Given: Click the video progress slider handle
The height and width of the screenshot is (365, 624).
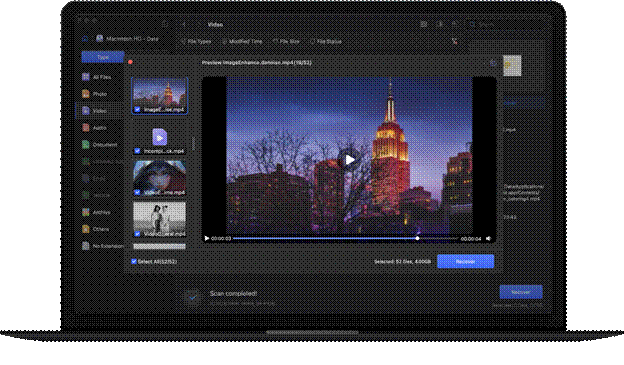Looking at the screenshot, I should click(417, 238).
